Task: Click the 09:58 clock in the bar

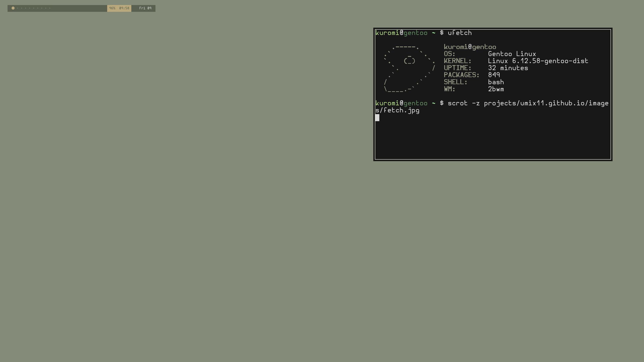Action: (124, 8)
